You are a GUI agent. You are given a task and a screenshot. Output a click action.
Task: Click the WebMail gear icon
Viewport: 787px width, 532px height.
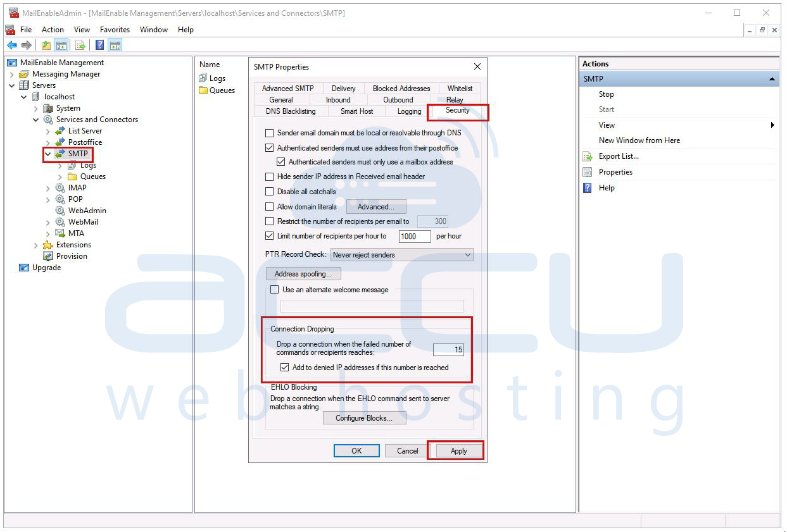click(x=60, y=222)
